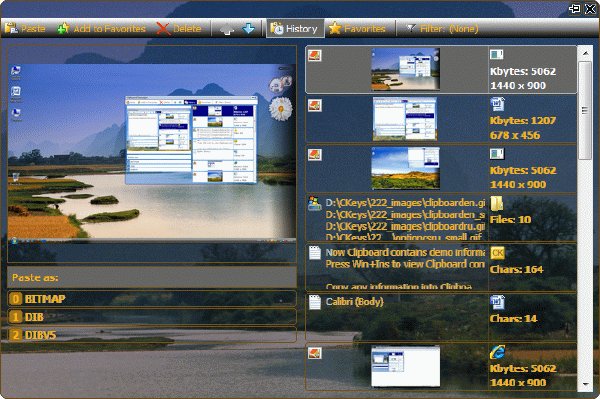This screenshot has height=399, width=600.
Task: Select the third history thumbnail with green hills
Action: pyautogui.click(x=406, y=168)
